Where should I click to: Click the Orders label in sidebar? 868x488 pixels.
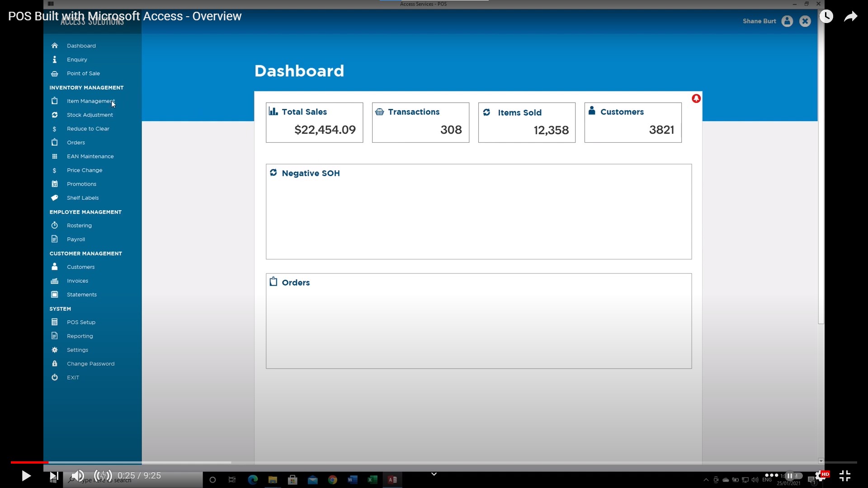pos(76,142)
